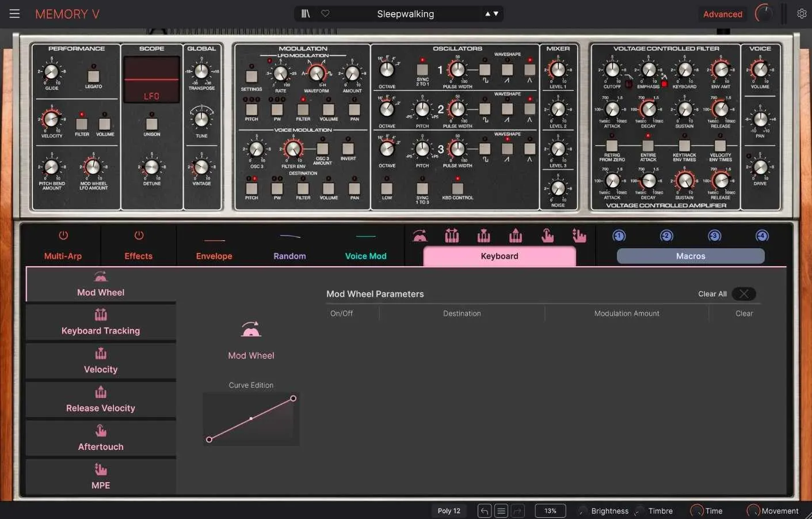Screen dimensions: 812x519
Task: Select the Keyboard tab
Action: pyautogui.click(x=500, y=256)
